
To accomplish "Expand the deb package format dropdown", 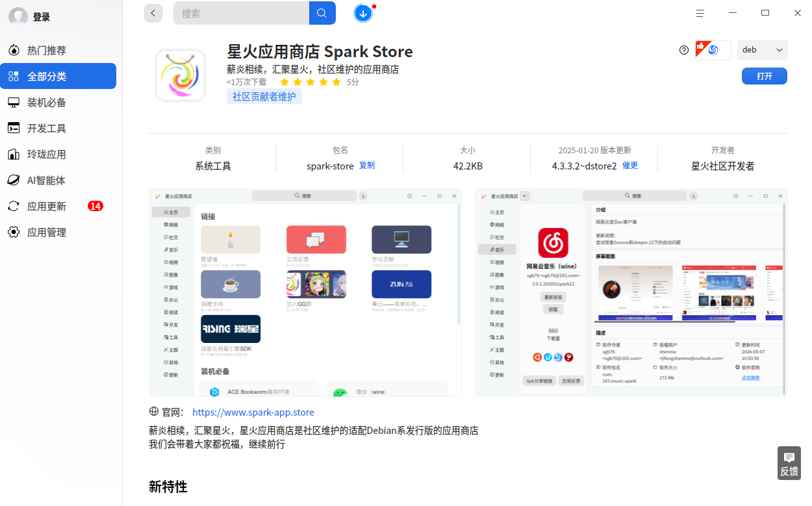I will [763, 50].
